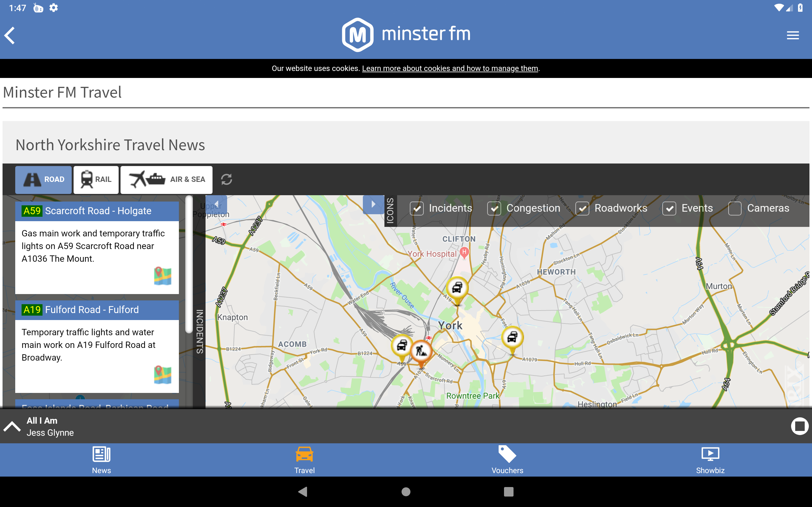Open map icon in A59 Scarcroft Road card
812x507 pixels.
click(163, 276)
